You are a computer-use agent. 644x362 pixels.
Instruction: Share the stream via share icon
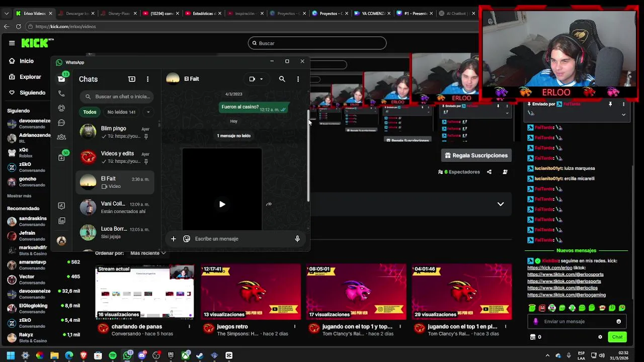coord(489,172)
